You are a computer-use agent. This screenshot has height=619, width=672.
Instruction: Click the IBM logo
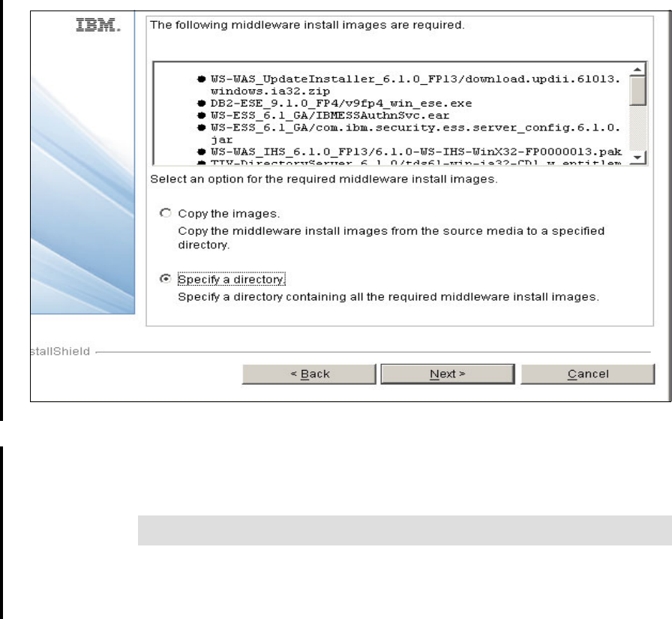pyautogui.click(x=98, y=25)
